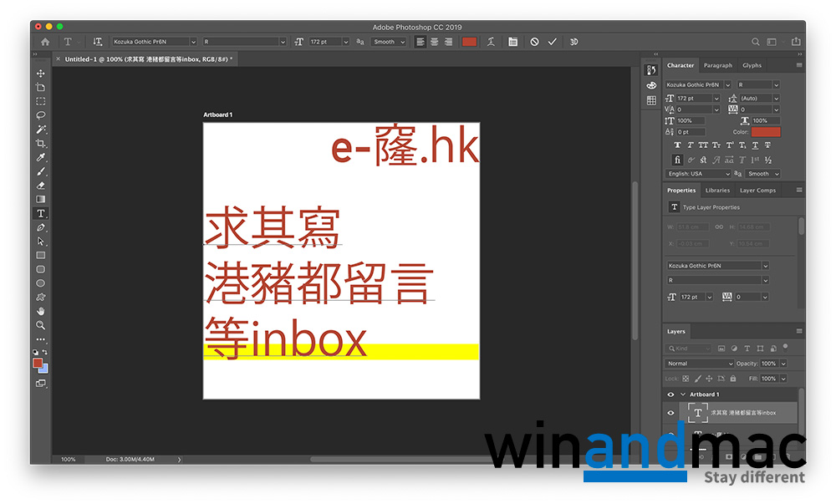Click the Create Warped Text icon
Viewport: 836px width, 504px height.
point(492,42)
